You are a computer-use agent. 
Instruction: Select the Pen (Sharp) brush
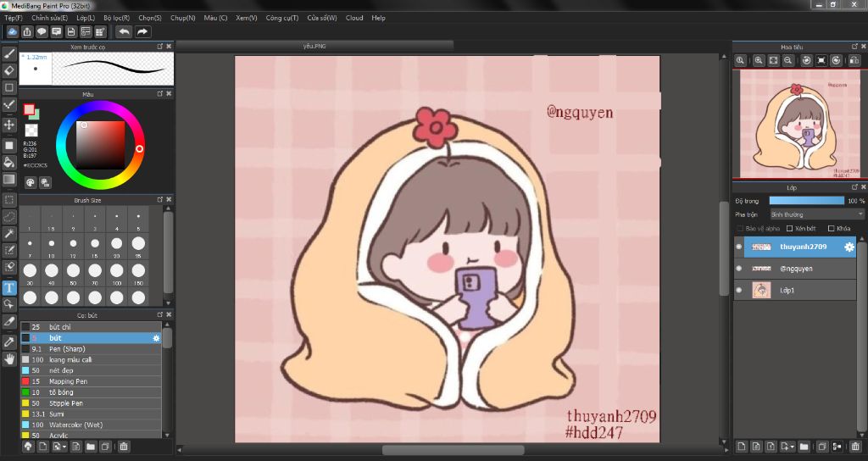click(91, 348)
